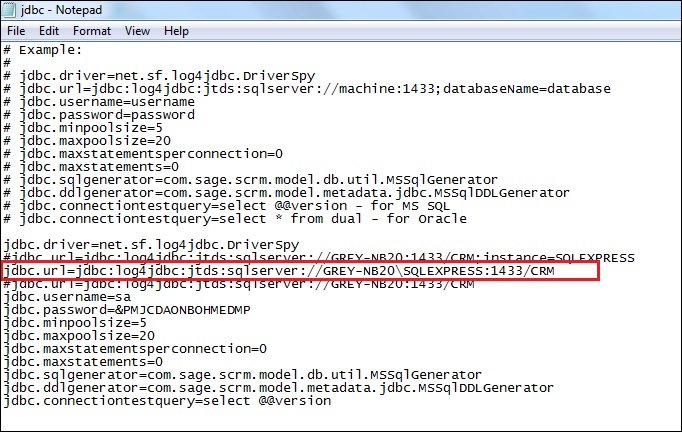
Task: Click the active 'jdbc.maxpoolsize=20' line
Action: (79, 336)
